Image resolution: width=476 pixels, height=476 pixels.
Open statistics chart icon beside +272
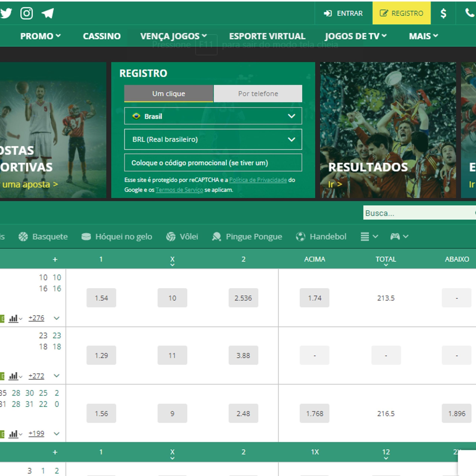[15, 376]
